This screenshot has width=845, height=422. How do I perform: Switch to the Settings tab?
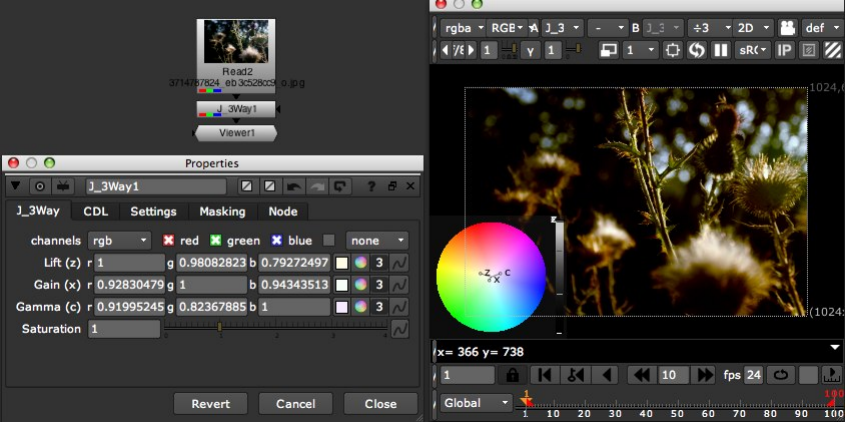[154, 212]
